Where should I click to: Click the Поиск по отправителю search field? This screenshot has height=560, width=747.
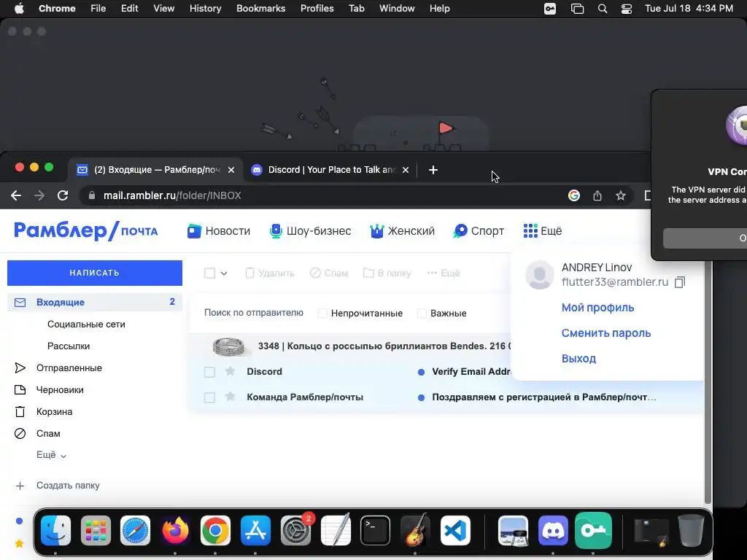(253, 313)
